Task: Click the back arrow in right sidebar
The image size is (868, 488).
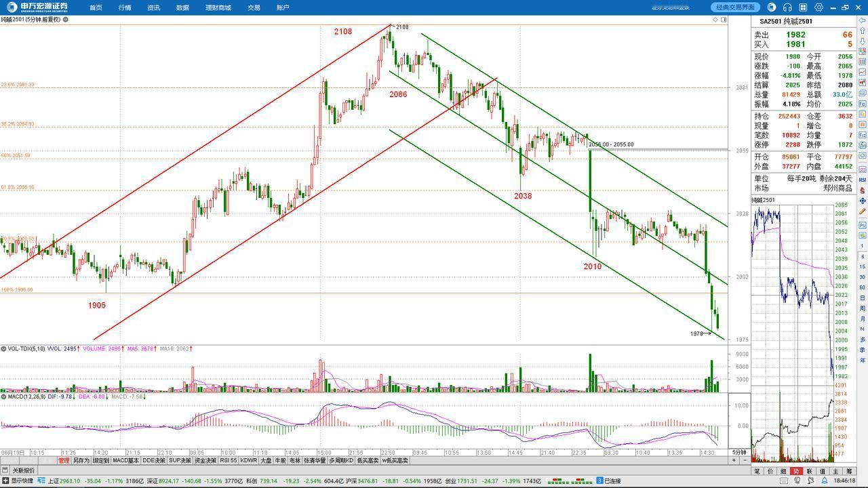Action: click(x=862, y=20)
